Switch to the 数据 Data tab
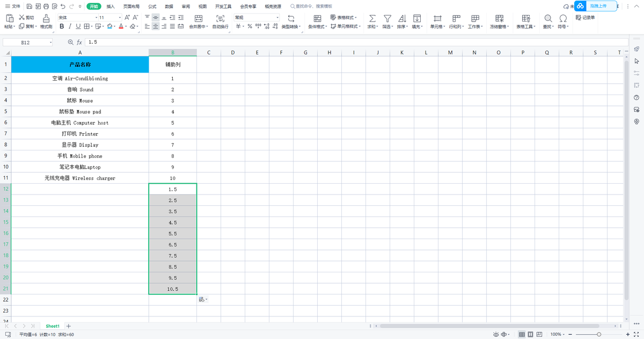 coord(169,6)
